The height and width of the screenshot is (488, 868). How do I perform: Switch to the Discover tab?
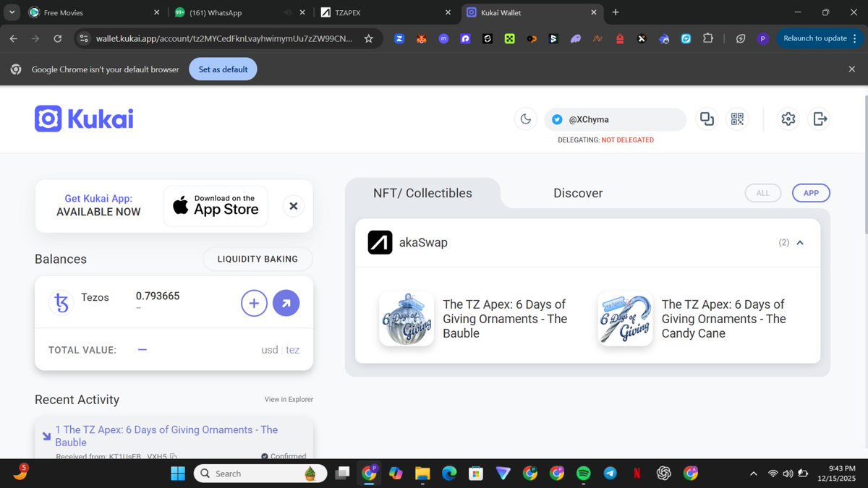578,193
